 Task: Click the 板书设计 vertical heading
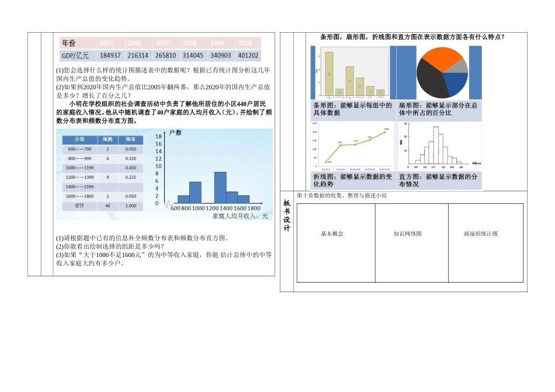[287, 216]
